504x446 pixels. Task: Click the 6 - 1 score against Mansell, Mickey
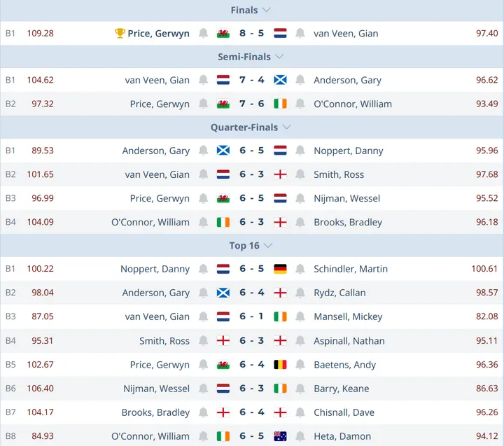[x=251, y=317]
